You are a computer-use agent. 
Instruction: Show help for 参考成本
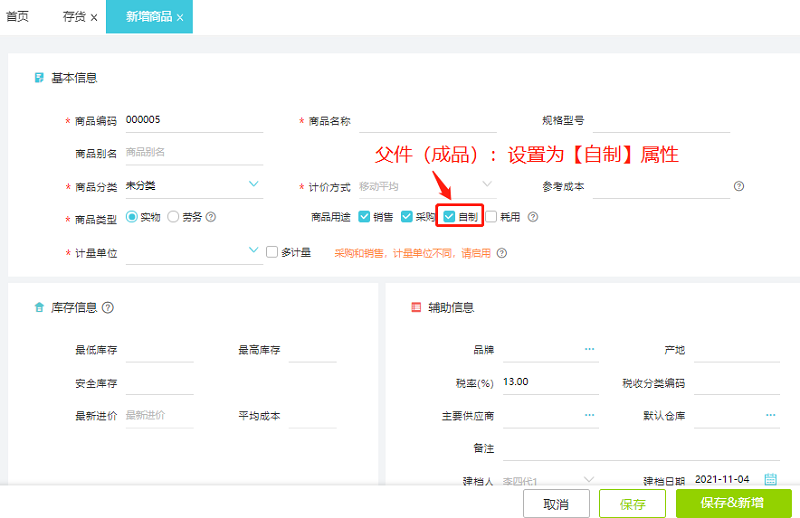click(x=739, y=186)
